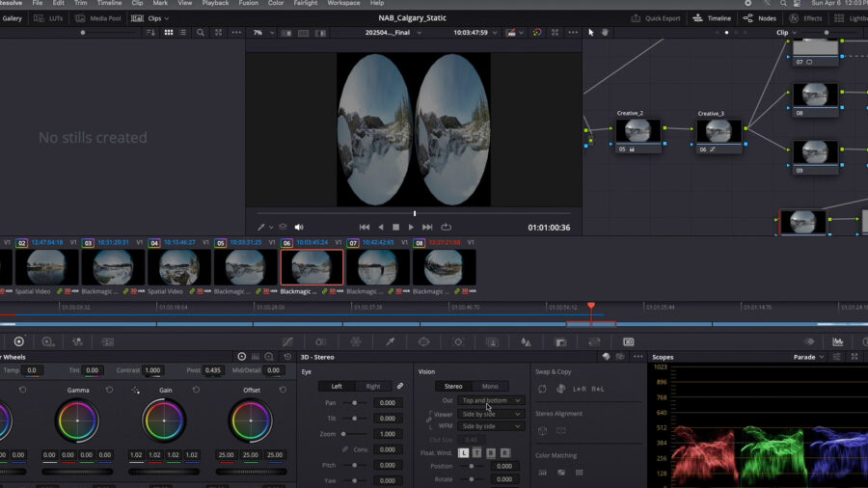Stop playback in viewer
Viewport: 868px width, 488px height.
click(395, 227)
